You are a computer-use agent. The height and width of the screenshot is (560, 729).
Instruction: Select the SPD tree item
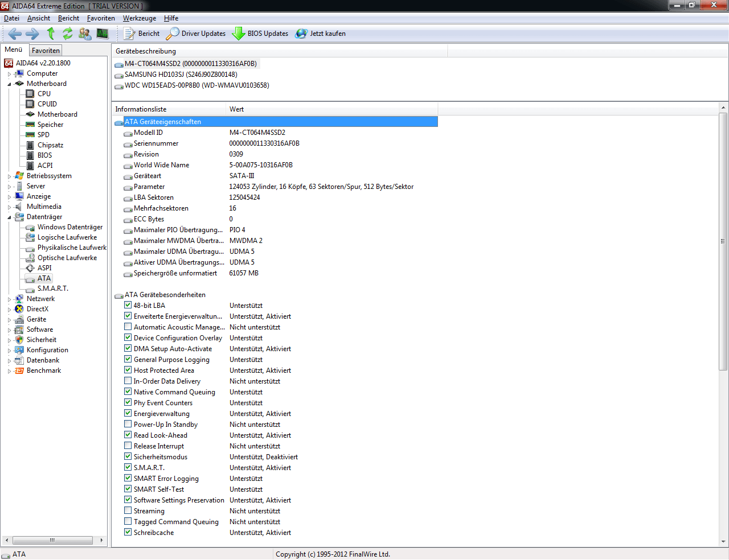point(43,135)
